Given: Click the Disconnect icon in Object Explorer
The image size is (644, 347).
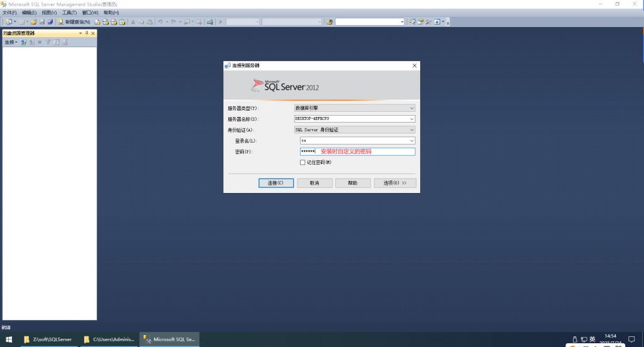Looking at the screenshot, I should [31, 42].
